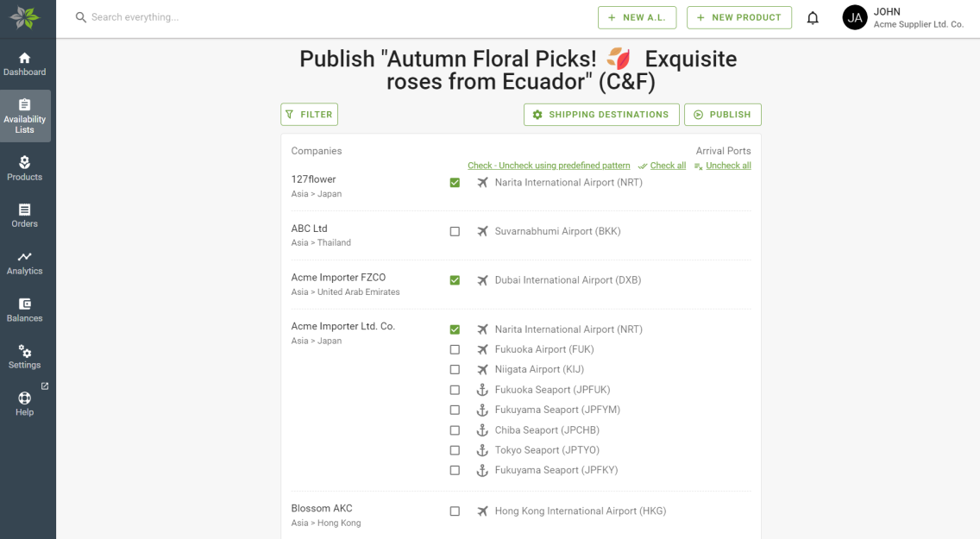Open Analytics from sidebar
Screen dimensions: 980x539
(x=25, y=263)
